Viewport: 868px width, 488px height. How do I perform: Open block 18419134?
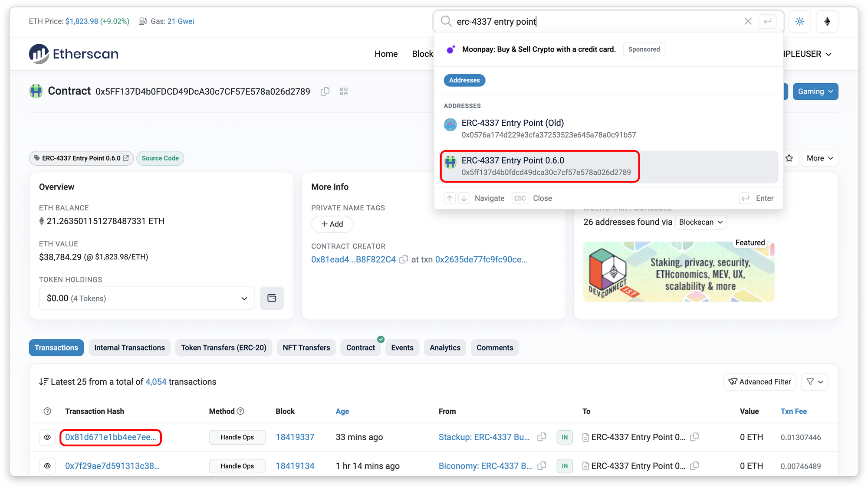(295, 466)
